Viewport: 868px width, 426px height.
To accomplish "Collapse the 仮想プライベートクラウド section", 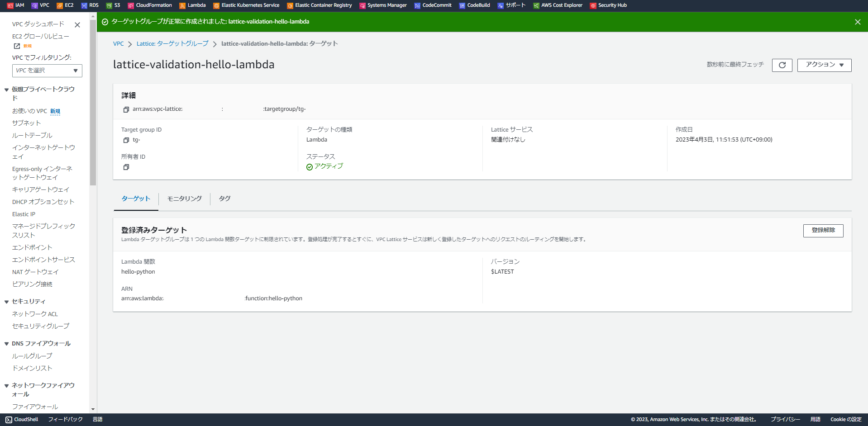I will [6, 90].
